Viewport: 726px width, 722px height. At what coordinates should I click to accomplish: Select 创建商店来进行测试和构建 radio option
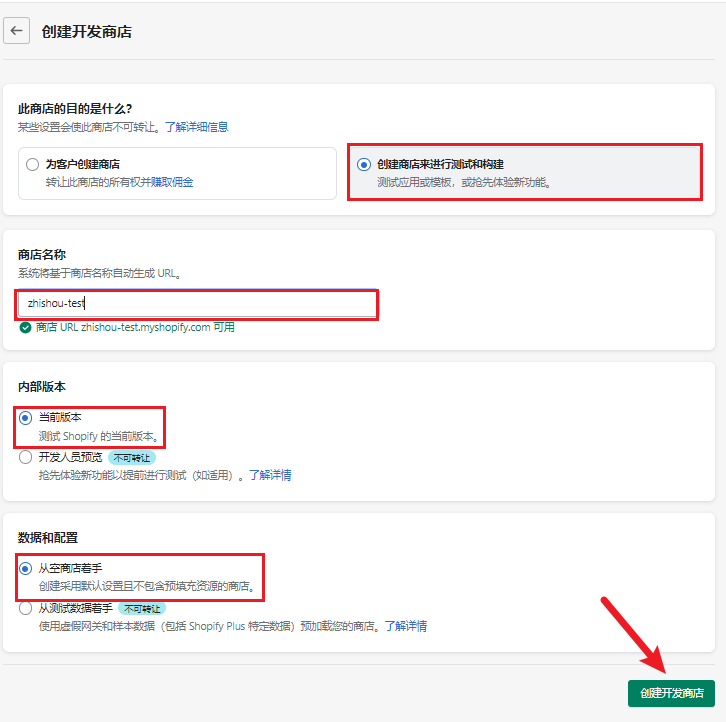click(x=364, y=164)
